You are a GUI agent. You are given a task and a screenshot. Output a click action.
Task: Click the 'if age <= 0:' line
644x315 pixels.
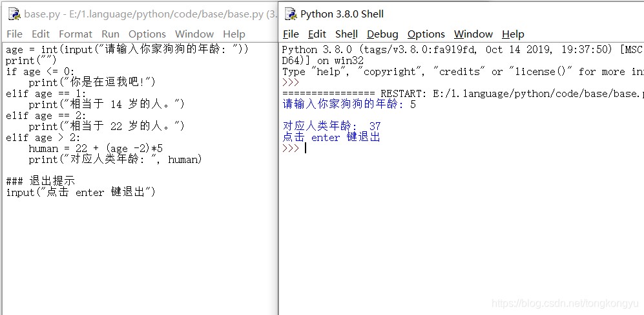click(x=40, y=72)
